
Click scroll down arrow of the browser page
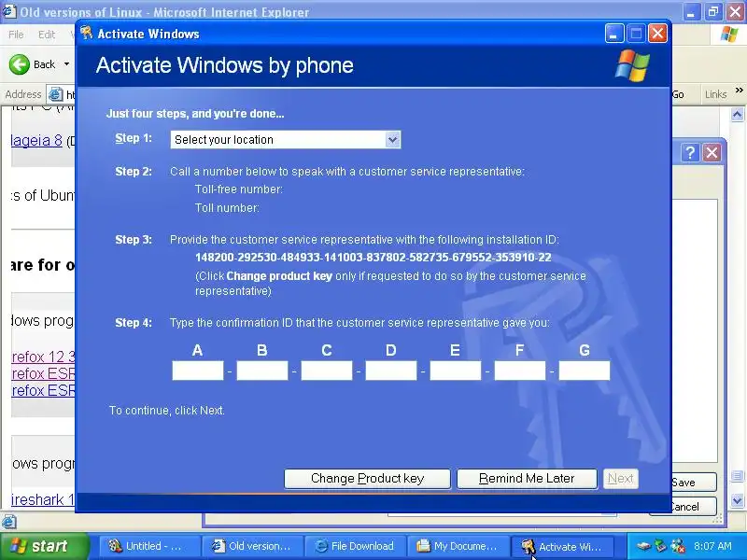click(737, 500)
